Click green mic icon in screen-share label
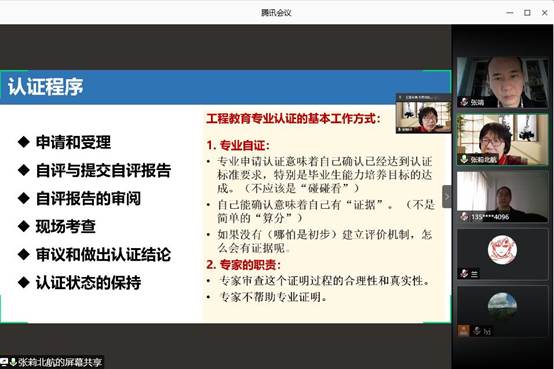The height and width of the screenshot is (369, 554). tap(13, 362)
